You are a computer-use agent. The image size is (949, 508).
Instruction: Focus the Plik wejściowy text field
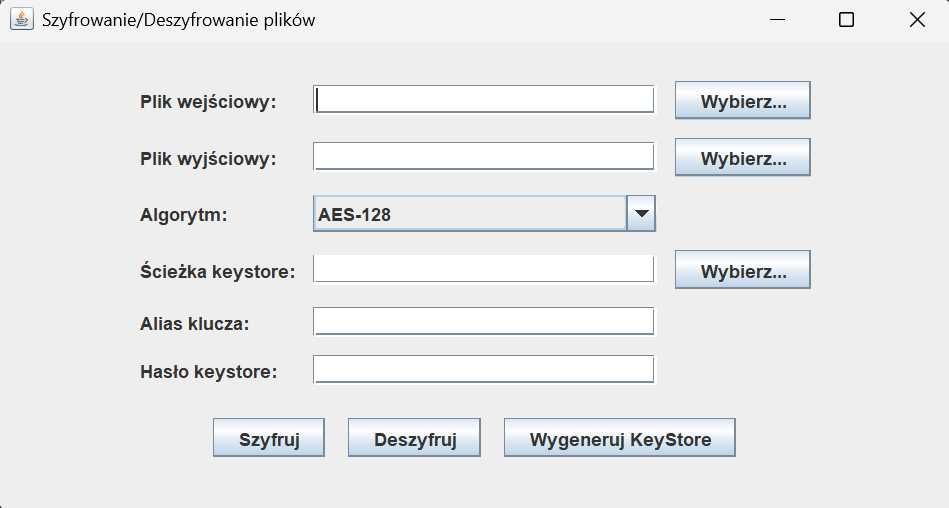pyautogui.click(x=484, y=100)
